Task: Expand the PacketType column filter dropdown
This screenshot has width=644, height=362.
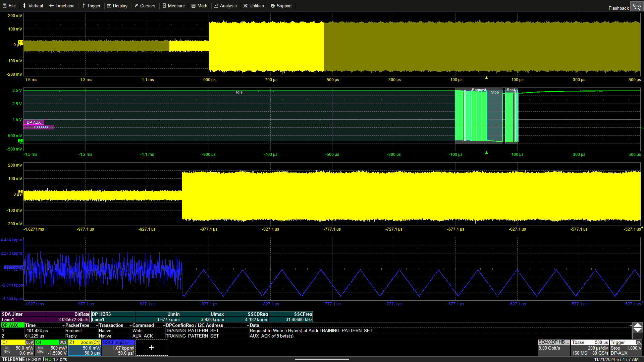Action: click(x=97, y=325)
